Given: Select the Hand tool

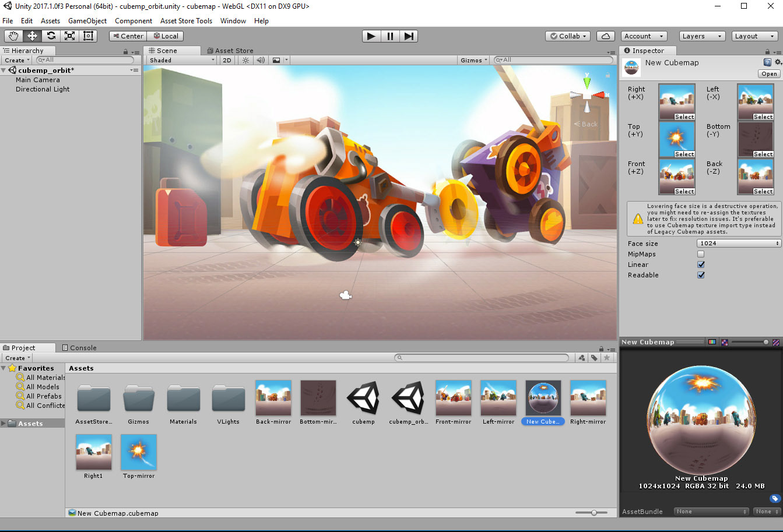Looking at the screenshot, I should [x=13, y=36].
